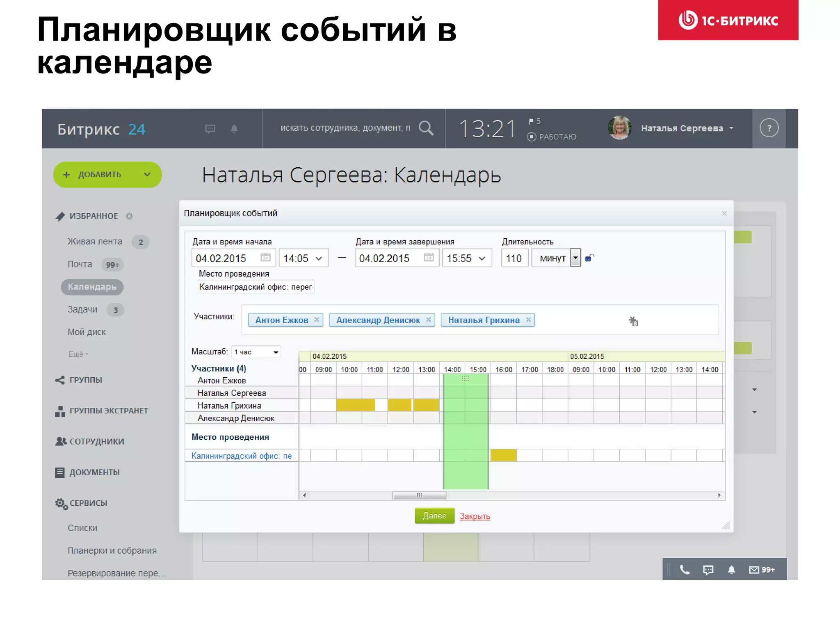Click the search magnifier icon in the header

[426, 128]
